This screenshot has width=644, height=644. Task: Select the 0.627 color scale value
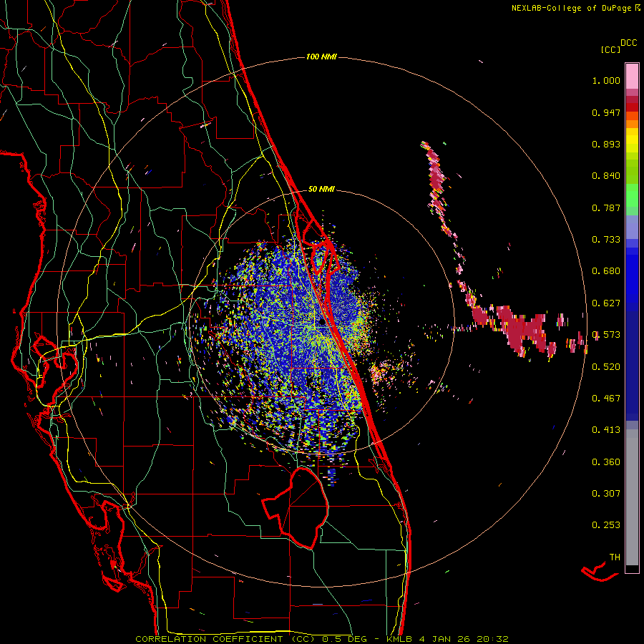pyautogui.click(x=606, y=303)
